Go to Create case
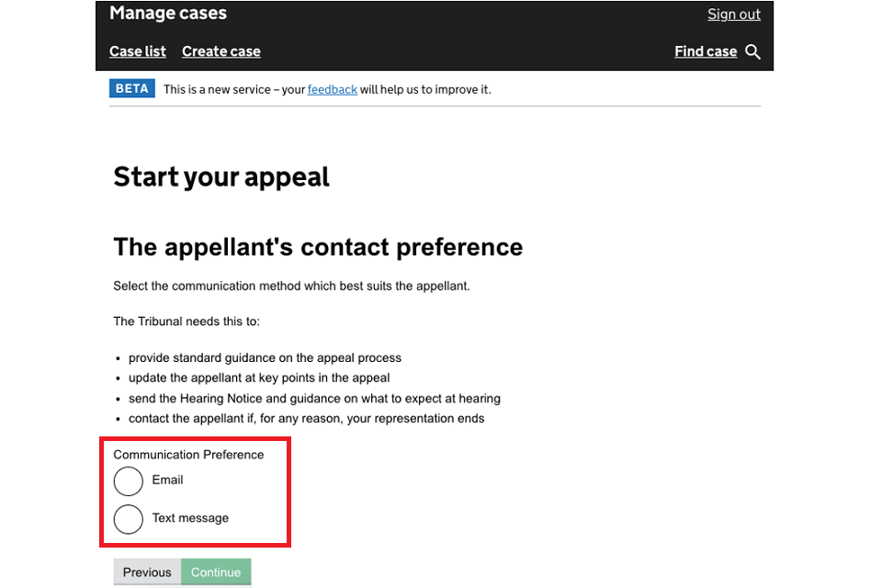 coord(221,51)
